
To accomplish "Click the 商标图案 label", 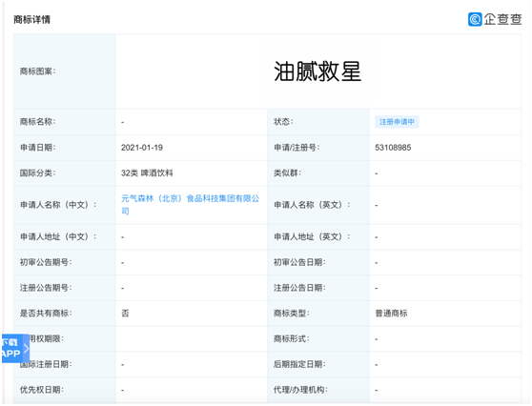I will pyautogui.click(x=38, y=71).
